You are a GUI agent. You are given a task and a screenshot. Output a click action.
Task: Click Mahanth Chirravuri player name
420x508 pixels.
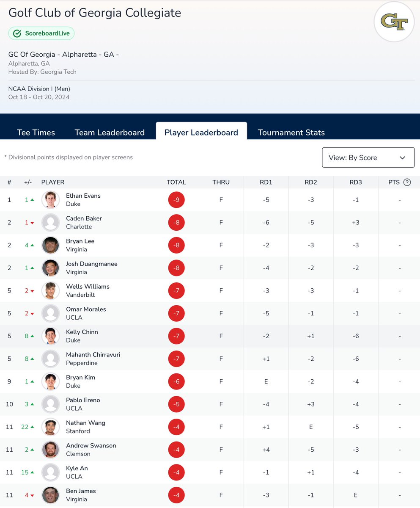(x=93, y=355)
